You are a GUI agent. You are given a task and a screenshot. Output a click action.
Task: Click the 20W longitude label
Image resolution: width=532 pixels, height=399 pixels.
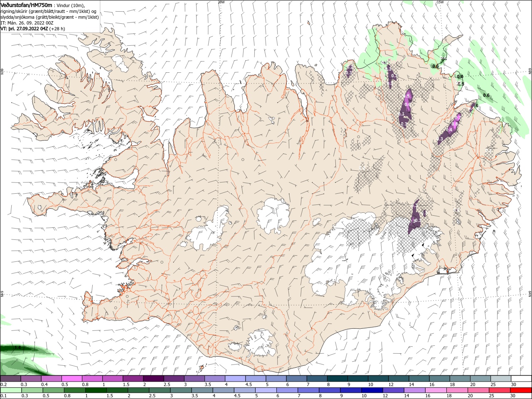221,2
